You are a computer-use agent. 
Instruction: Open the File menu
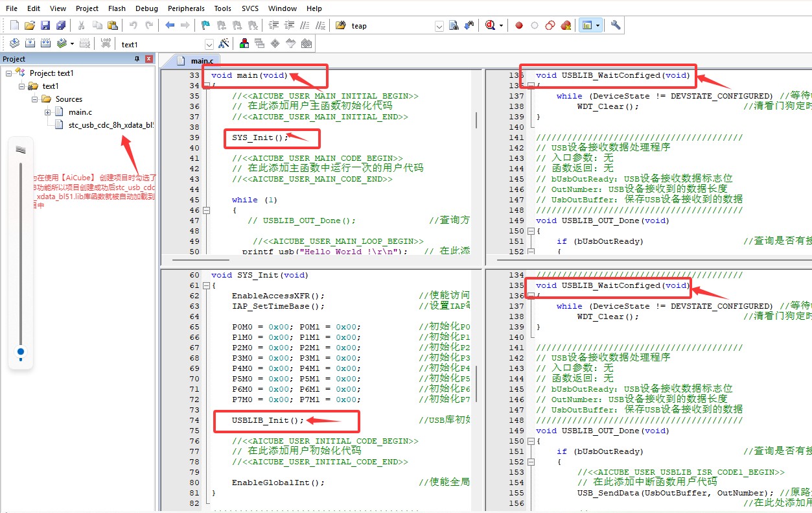click(12, 8)
